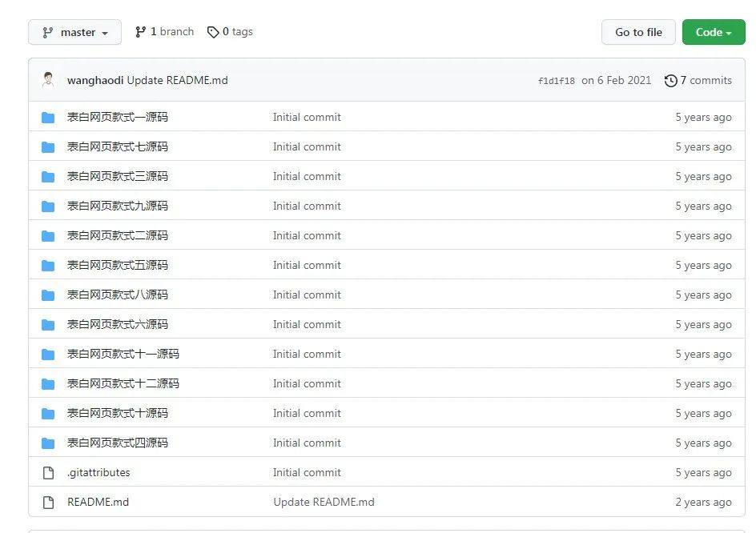The height and width of the screenshot is (533, 756).
Task: Click the file icon beside .gitattributes
Action: (x=48, y=473)
